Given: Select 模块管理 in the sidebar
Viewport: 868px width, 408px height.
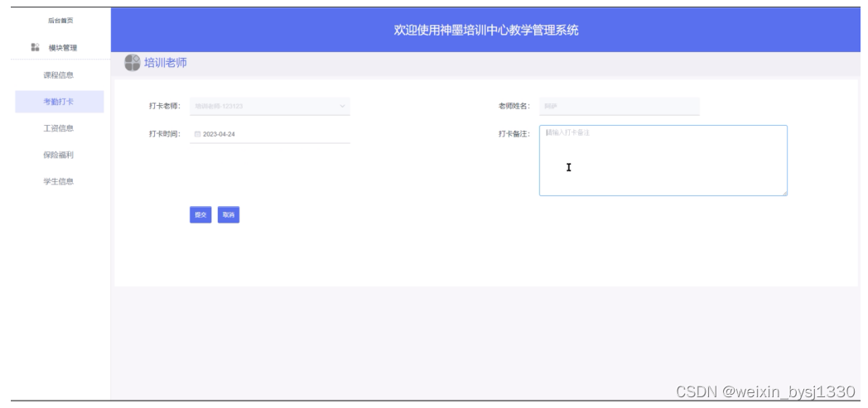Looking at the screenshot, I should point(63,47).
